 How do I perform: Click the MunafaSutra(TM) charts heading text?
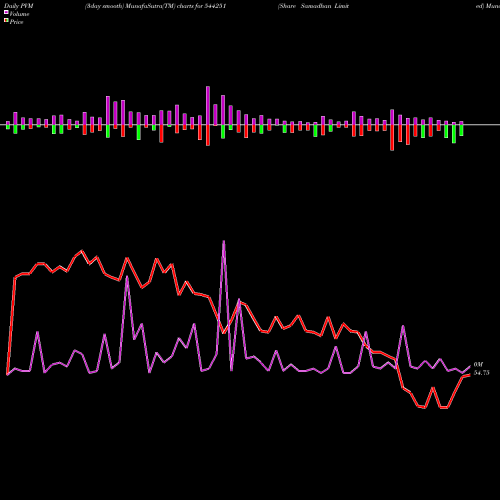click(156, 6)
